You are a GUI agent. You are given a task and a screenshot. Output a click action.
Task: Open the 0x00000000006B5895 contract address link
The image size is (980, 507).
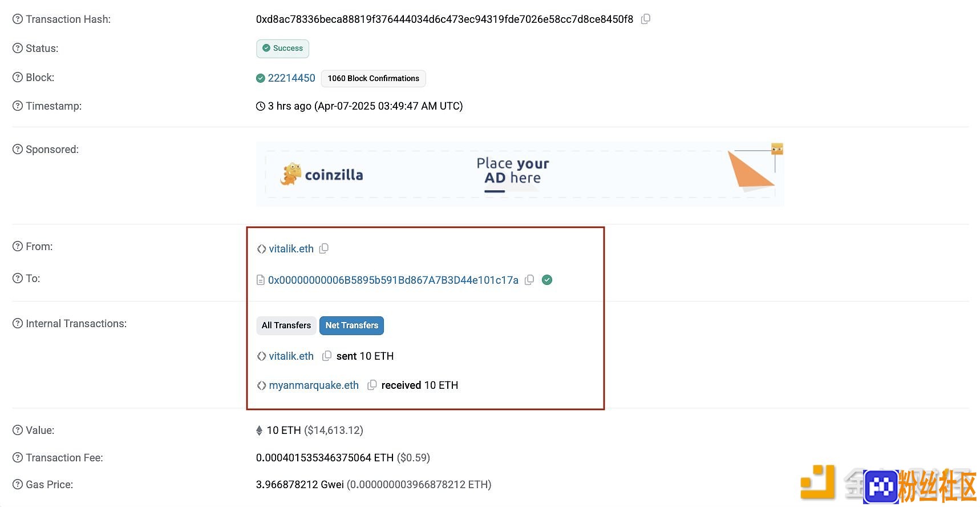click(393, 280)
